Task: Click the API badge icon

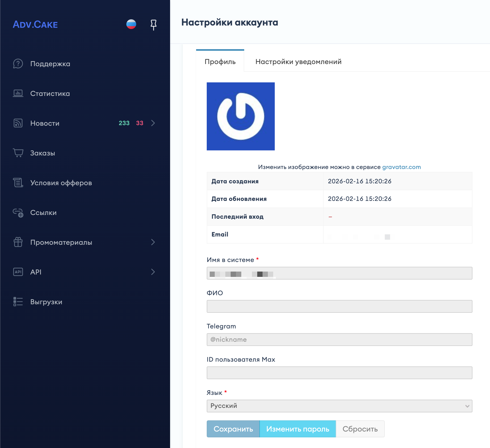Action: [18, 272]
